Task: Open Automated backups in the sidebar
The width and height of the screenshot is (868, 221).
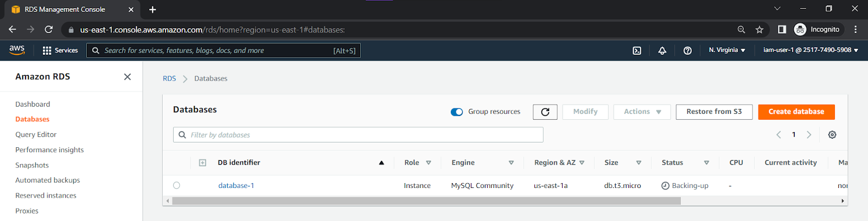Action: 48,180
